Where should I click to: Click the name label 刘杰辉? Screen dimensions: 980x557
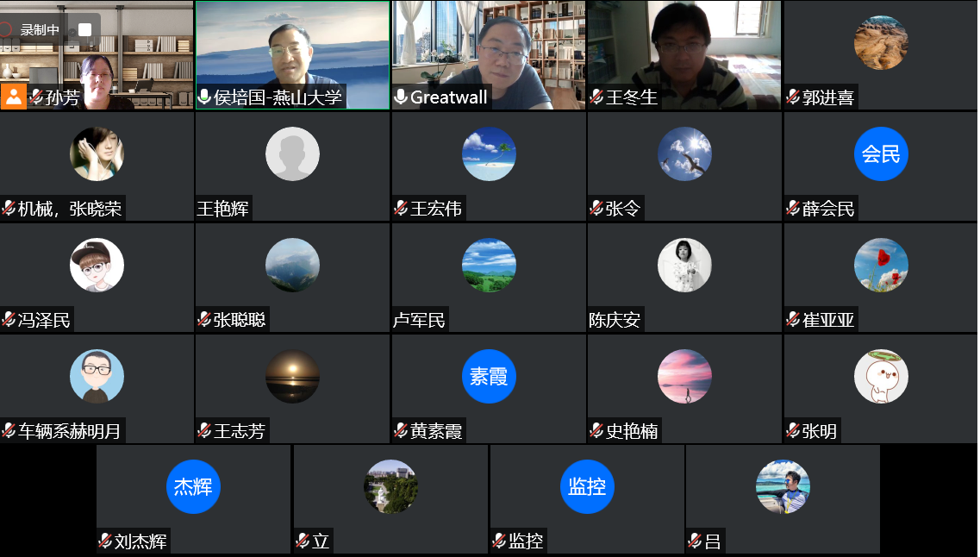[140, 541]
